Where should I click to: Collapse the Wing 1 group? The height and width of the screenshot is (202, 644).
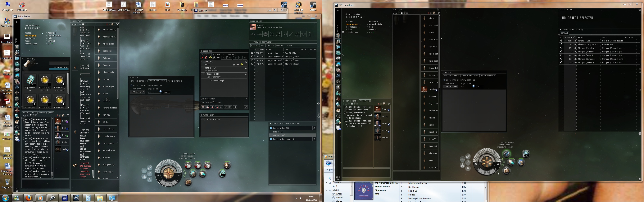click(246, 68)
